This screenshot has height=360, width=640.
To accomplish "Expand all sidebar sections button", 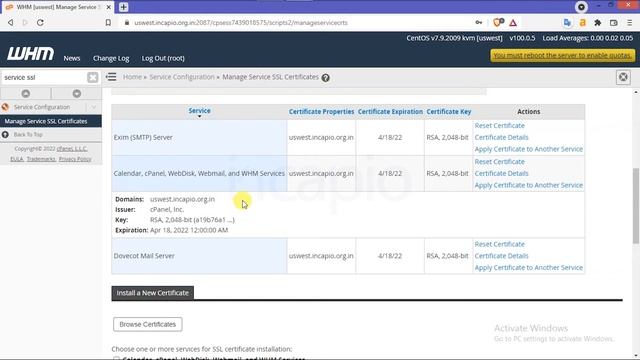I will (77, 93).
